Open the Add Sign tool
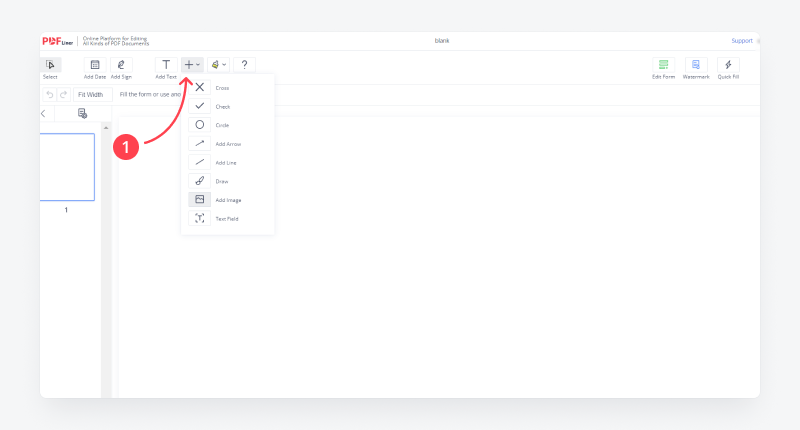The image size is (800, 430). [121, 65]
